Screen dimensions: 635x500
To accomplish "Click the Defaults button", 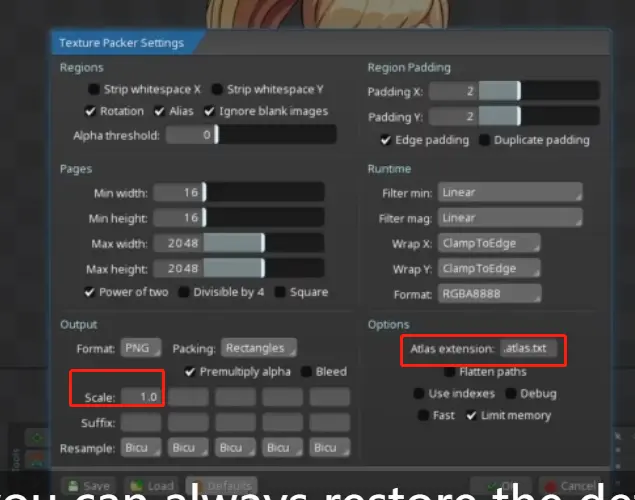I will click(x=222, y=485).
